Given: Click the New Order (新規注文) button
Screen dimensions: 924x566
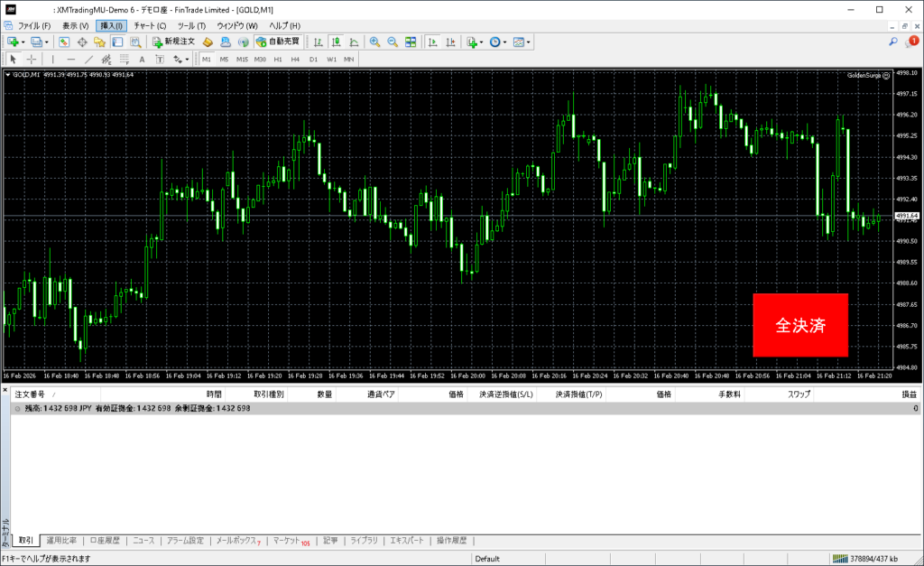Looking at the screenshot, I should click(x=173, y=42).
